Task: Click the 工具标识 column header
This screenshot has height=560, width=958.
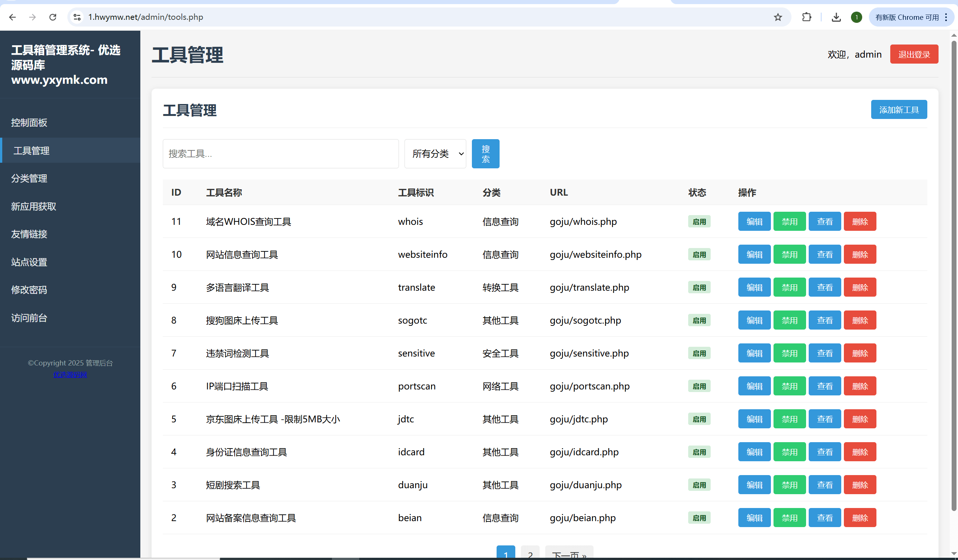Action: (x=416, y=192)
